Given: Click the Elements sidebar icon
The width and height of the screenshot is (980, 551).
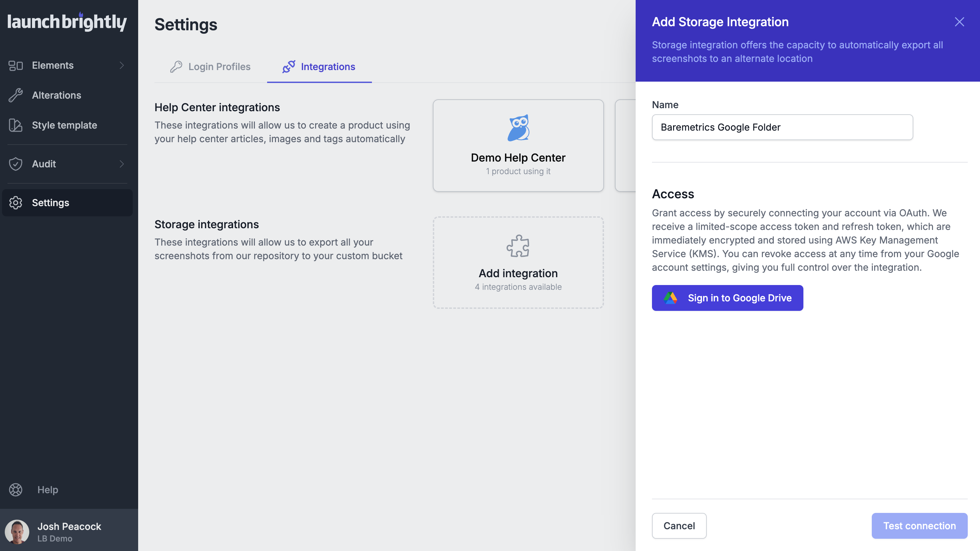Looking at the screenshot, I should [16, 65].
